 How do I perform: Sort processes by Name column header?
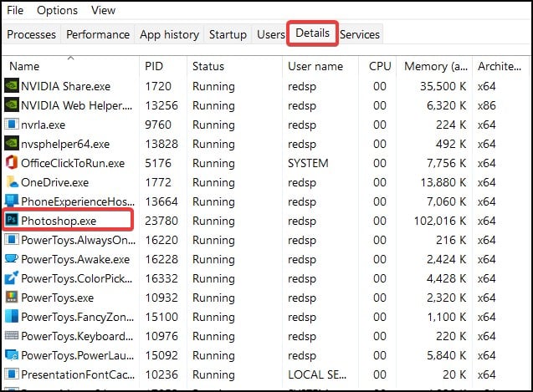(x=25, y=66)
